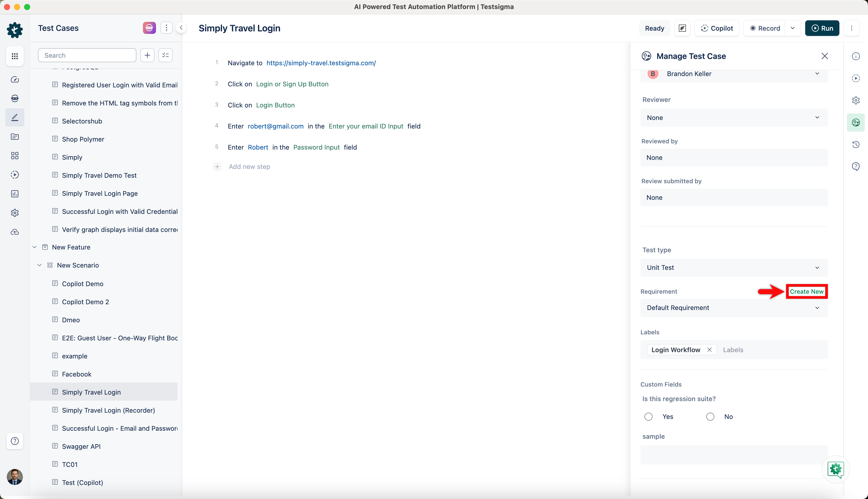Click the Testsigma gear logo
868x499 pixels.
pyautogui.click(x=15, y=30)
